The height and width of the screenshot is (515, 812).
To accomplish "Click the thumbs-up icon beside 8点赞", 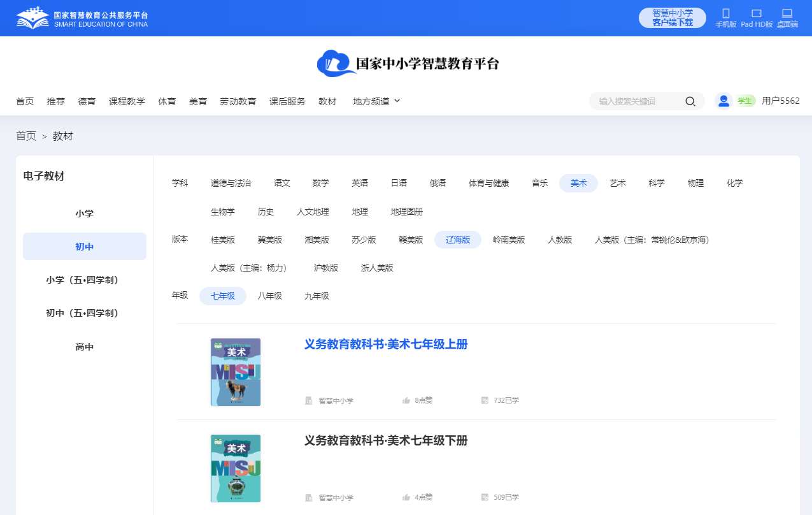I will (406, 400).
